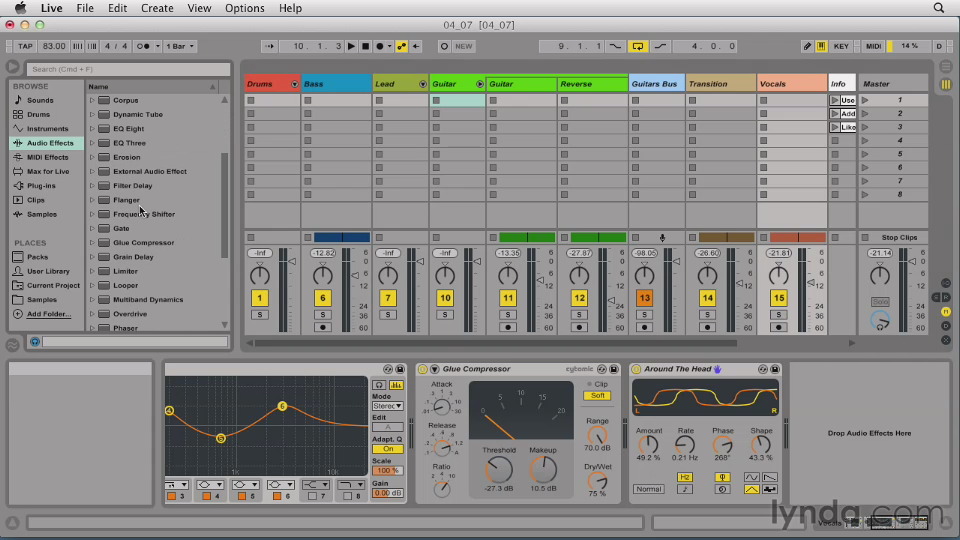Mute Bass track activator 6
Screen dimensions: 960x540
coord(323,298)
